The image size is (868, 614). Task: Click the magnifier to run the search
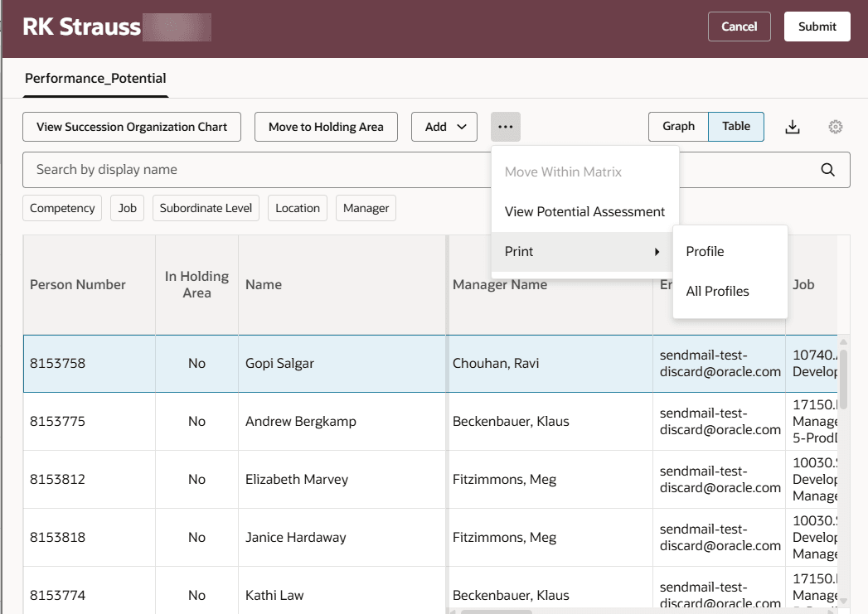(827, 169)
